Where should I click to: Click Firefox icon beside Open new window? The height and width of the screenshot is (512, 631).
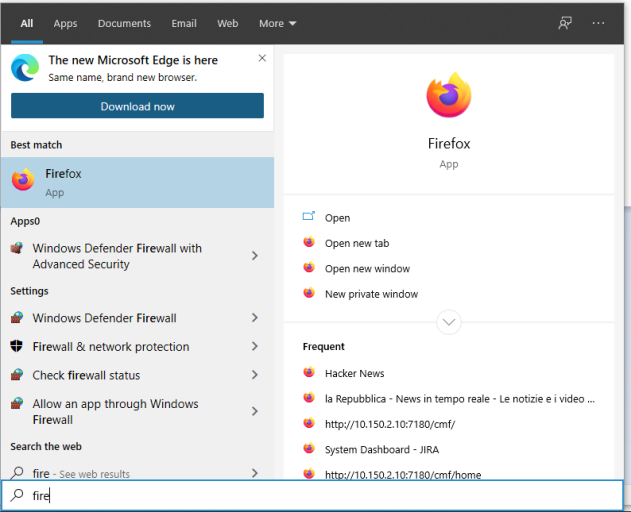tap(309, 267)
